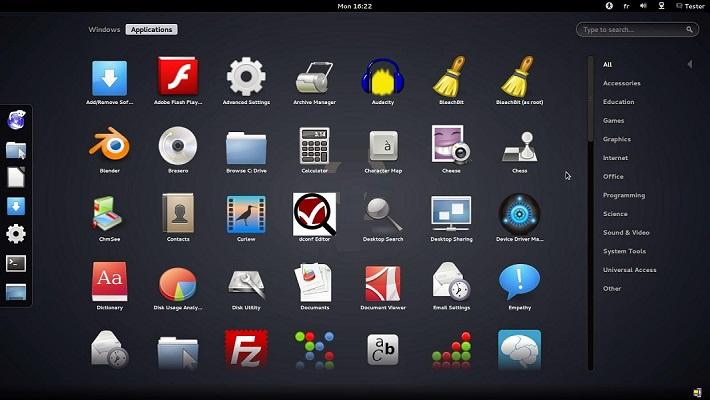Open universal access menu in top bar
Viewport: 710px width, 400px height.
coord(609,5)
